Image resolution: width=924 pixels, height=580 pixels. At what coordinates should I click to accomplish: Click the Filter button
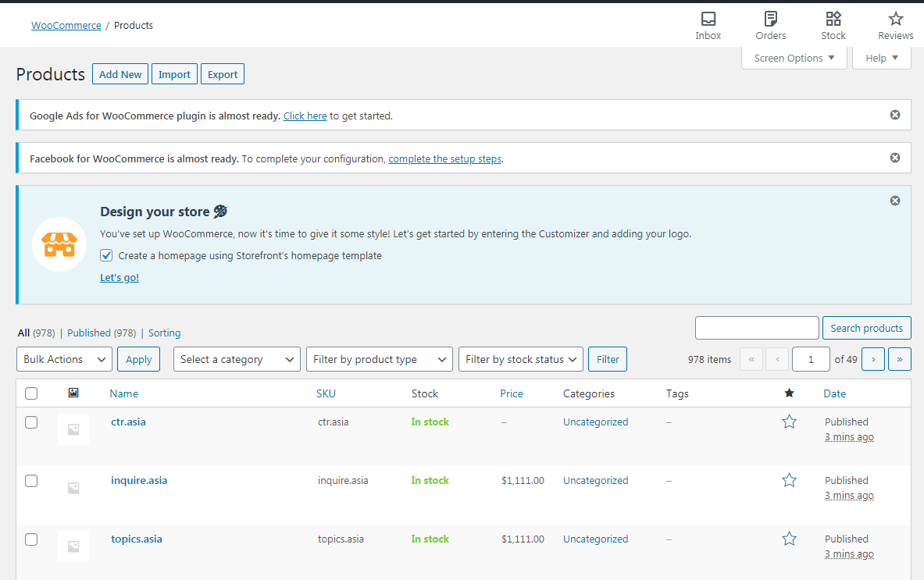click(x=608, y=359)
